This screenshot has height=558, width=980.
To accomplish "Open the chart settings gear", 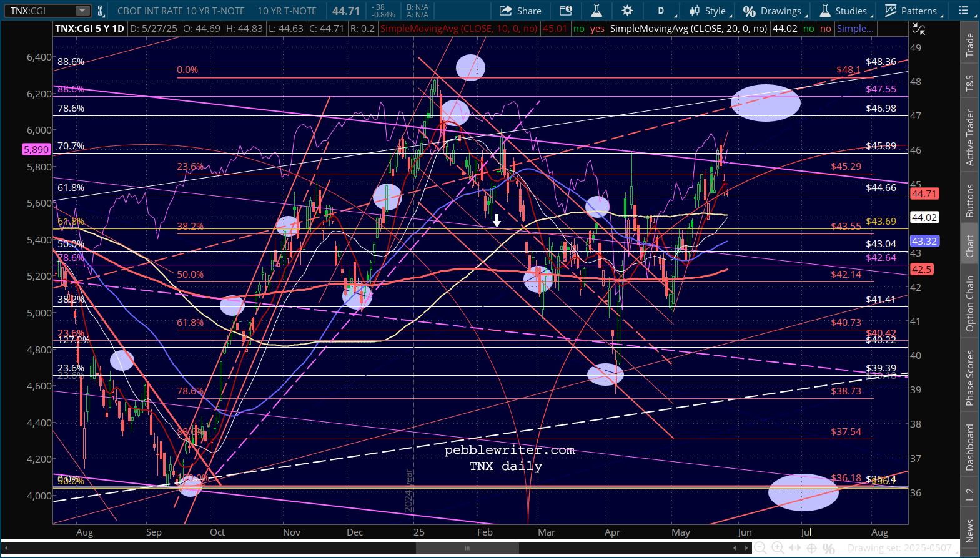I will click(627, 11).
